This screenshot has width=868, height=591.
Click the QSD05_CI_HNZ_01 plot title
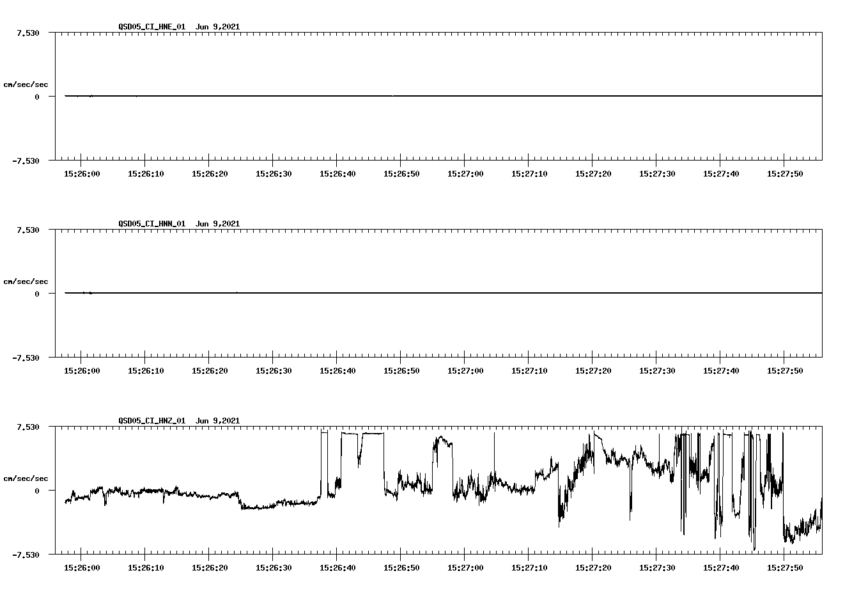[x=179, y=421]
